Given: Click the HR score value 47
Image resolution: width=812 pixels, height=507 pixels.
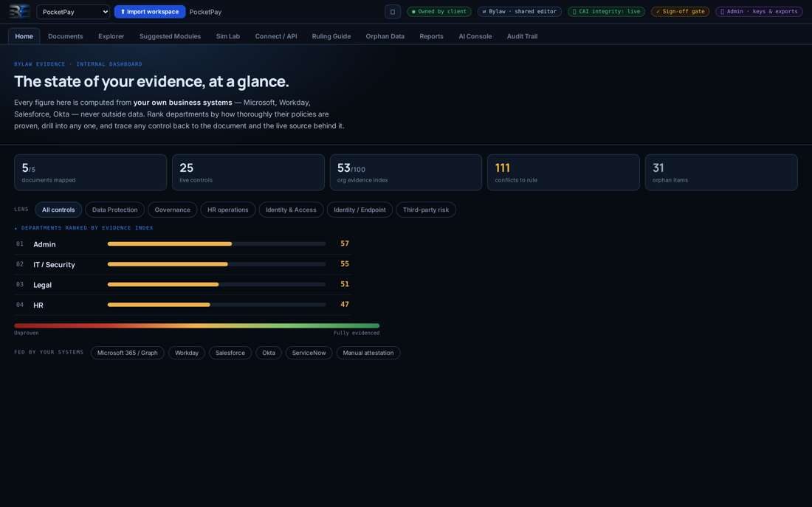Looking at the screenshot, I should pyautogui.click(x=345, y=305).
